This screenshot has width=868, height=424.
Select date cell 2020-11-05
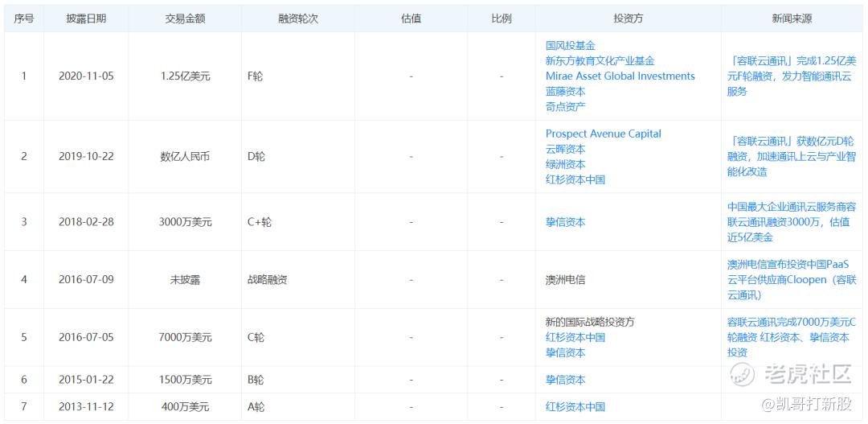86,76
